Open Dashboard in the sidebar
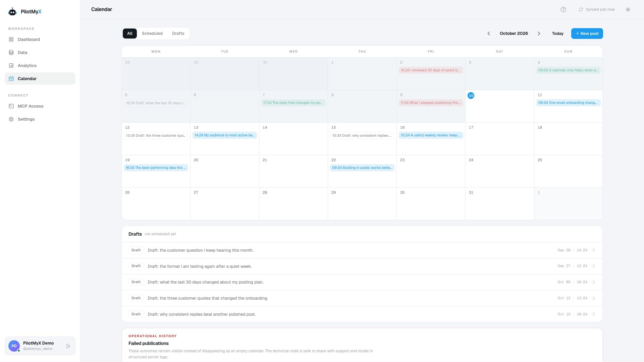The image size is (644, 362). pos(40,40)
